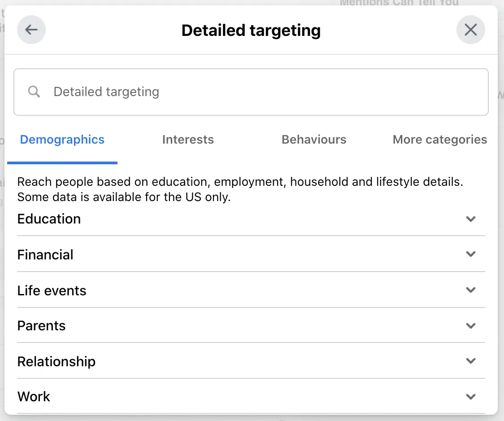Switch to the Interests tab
The image size is (504, 421).
pyautogui.click(x=188, y=140)
